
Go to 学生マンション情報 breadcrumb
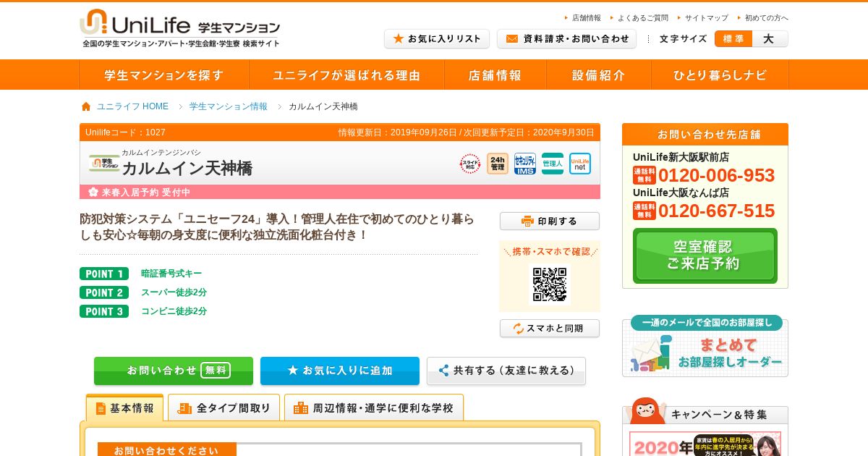228,106
